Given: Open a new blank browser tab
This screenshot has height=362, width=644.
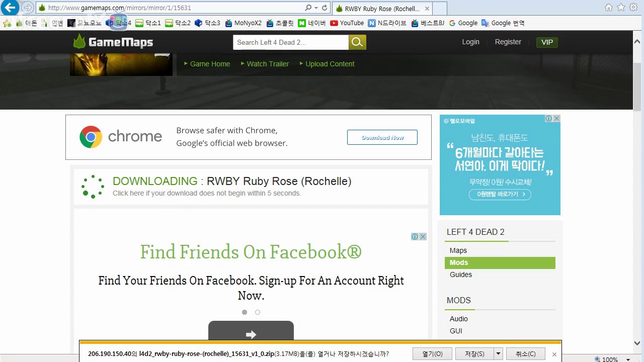Looking at the screenshot, I should [440, 9].
